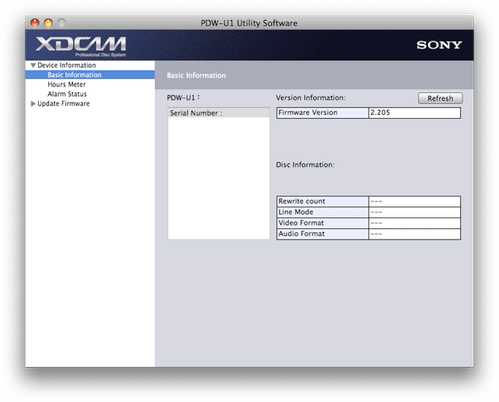499x402 pixels.
Task: Click inside the empty serial number list
Action: tap(219, 178)
